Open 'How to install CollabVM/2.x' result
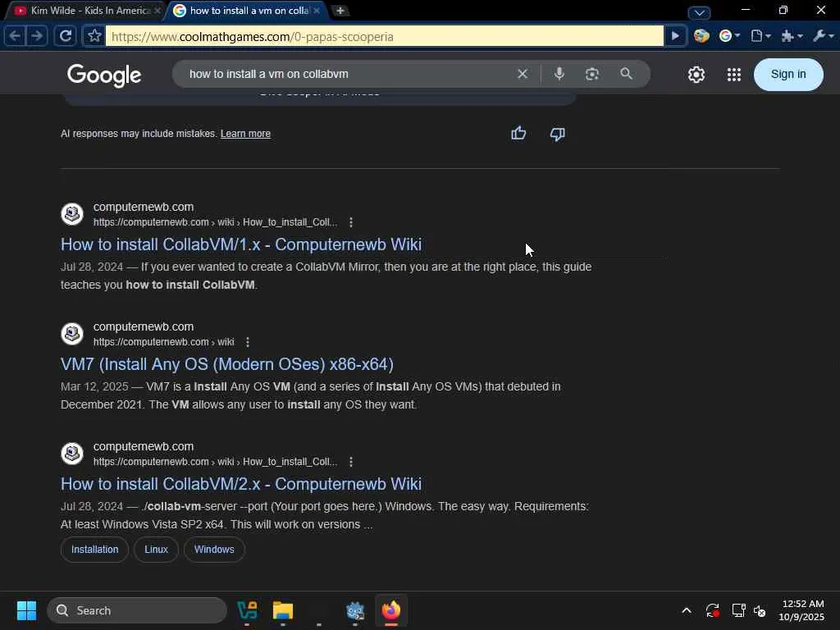This screenshot has height=630, width=840. coord(241,484)
